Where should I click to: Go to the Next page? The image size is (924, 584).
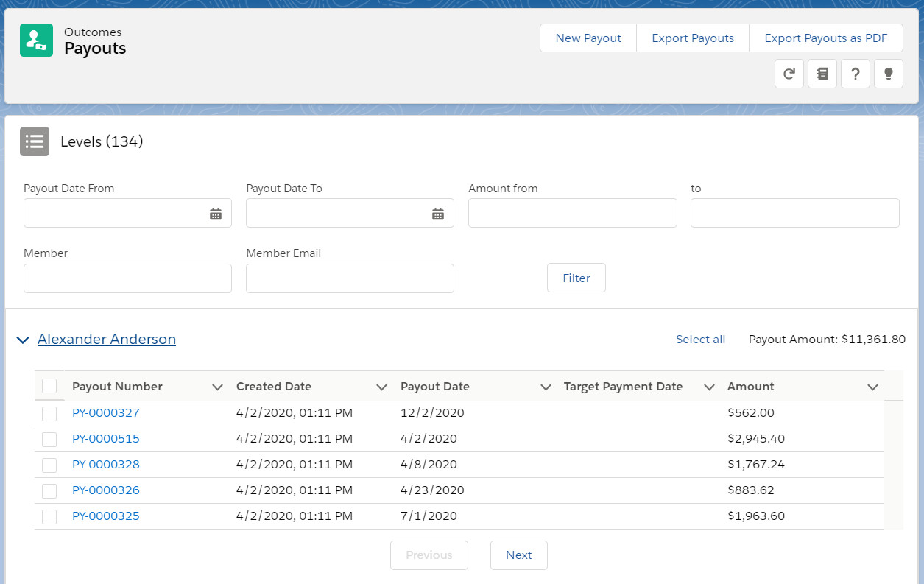[x=519, y=555]
